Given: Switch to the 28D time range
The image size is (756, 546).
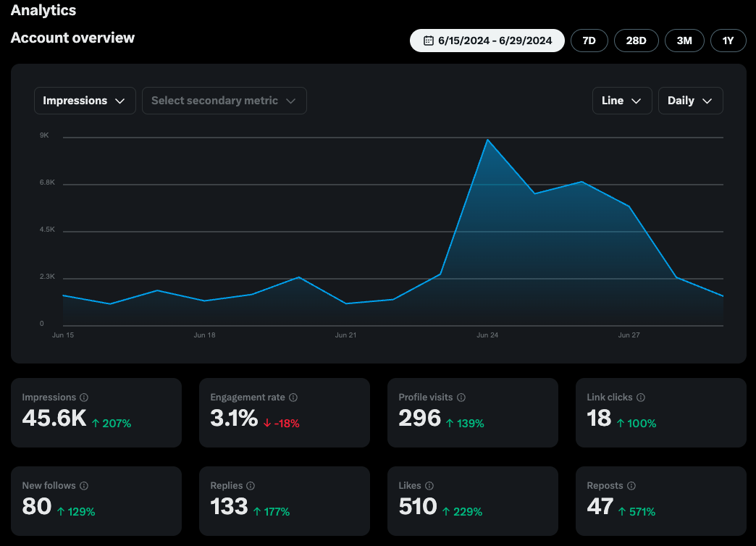Looking at the screenshot, I should pos(637,41).
